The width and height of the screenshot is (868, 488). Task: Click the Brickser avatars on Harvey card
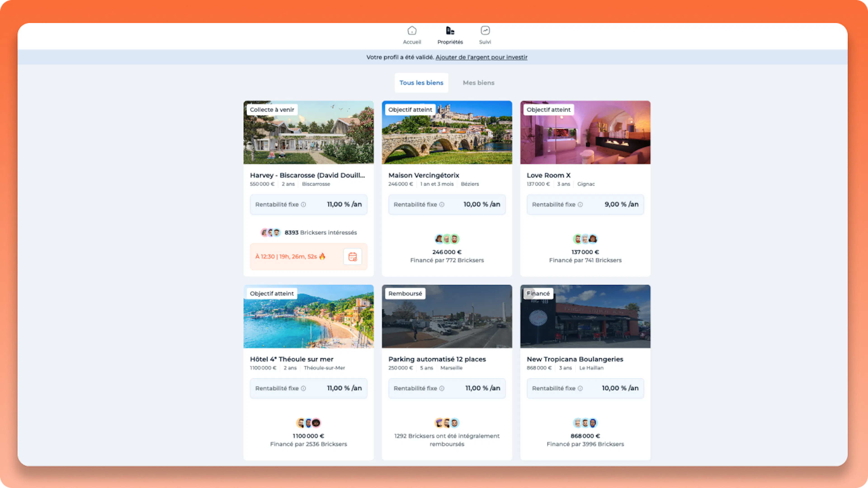click(x=271, y=232)
